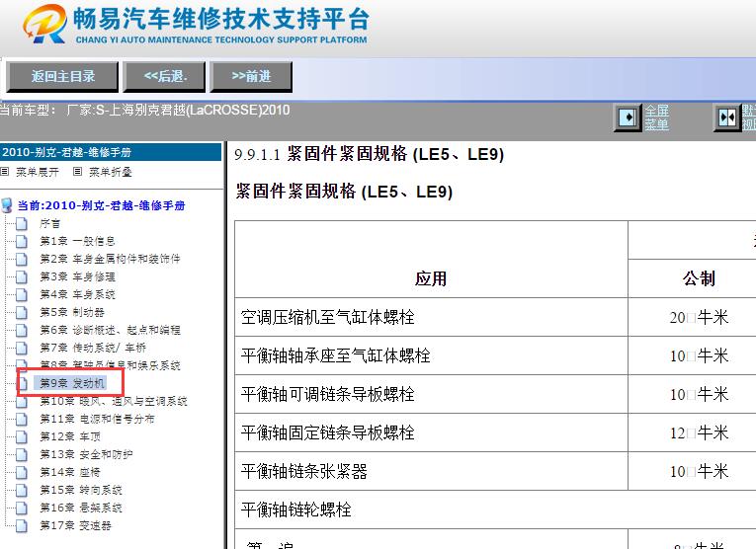Screen dimensions: 756x549
Task: Click the 20 牛米 torque value cell
Action: click(699, 317)
